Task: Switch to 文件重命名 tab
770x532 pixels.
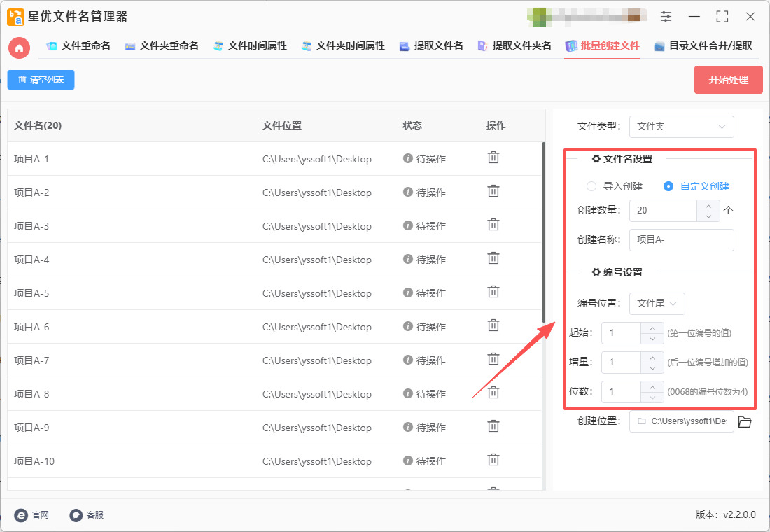Action: tap(78, 46)
